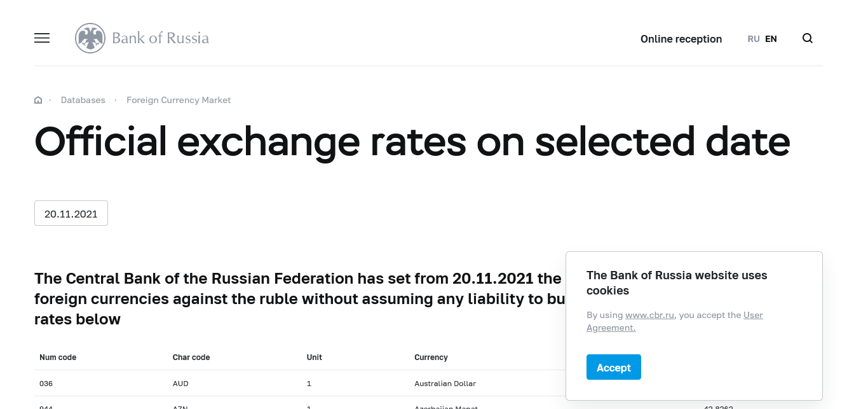Open the 20.11.2021 date picker field
Image resolution: width=868 pixels, height=409 pixels.
pyautogui.click(x=71, y=214)
